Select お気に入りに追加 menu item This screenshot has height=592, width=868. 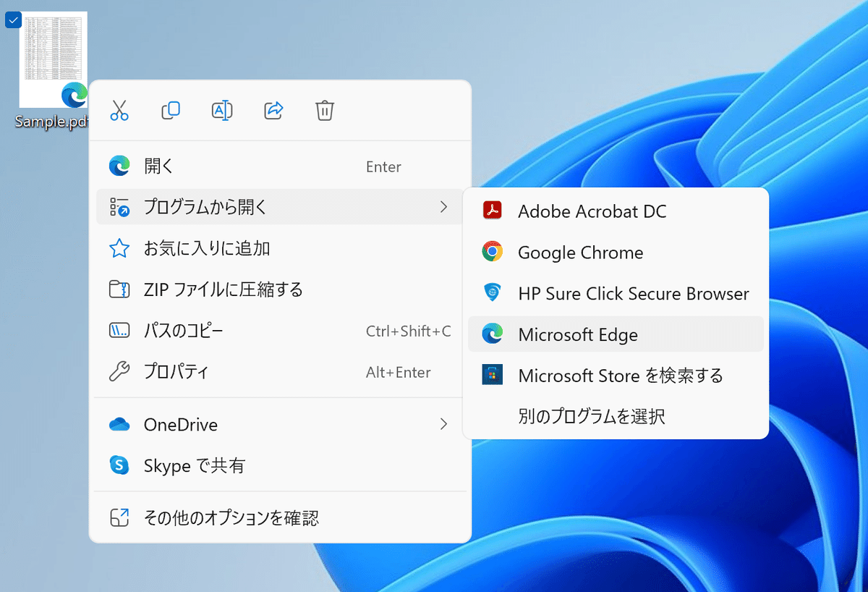click(279, 249)
